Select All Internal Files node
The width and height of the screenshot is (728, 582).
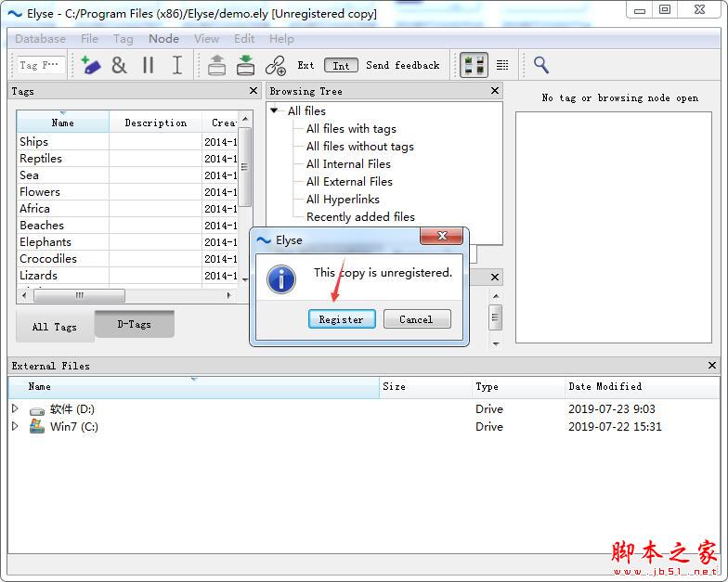(x=348, y=163)
